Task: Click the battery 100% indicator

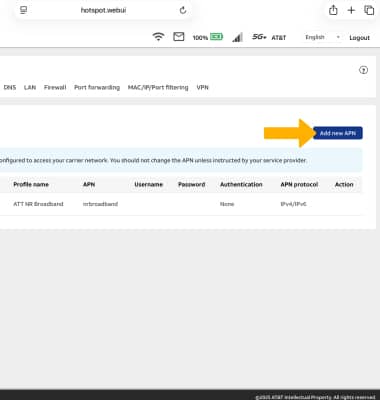Action: click(x=208, y=37)
